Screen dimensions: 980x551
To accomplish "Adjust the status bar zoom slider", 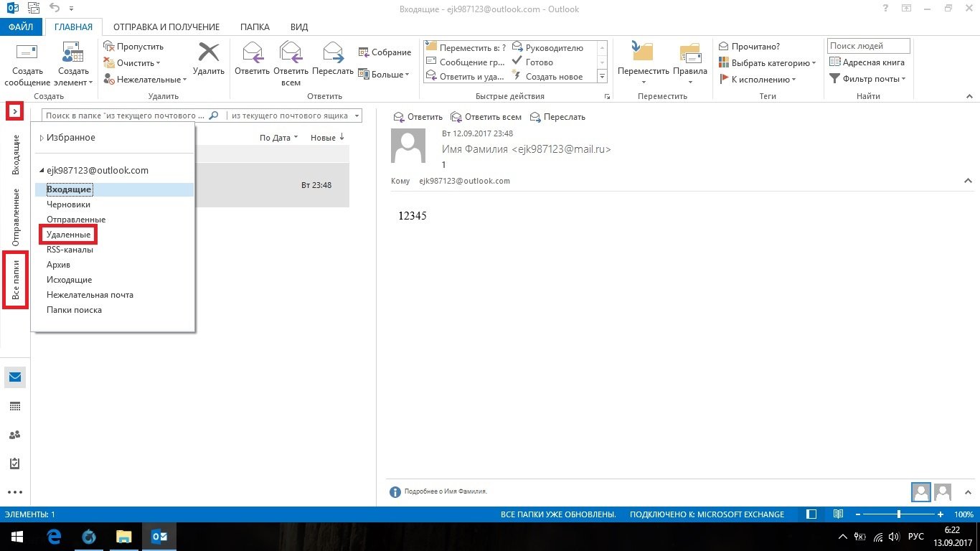I will (x=898, y=514).
